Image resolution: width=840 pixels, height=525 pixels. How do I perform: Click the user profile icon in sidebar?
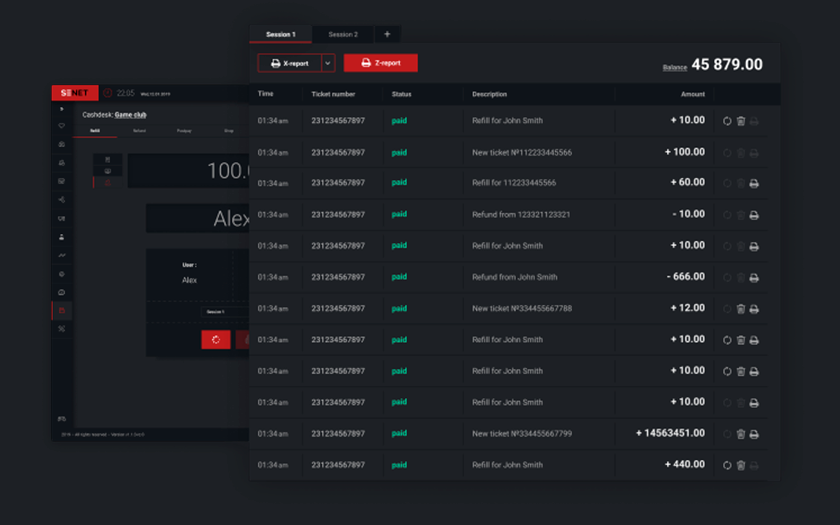[62, 237]
